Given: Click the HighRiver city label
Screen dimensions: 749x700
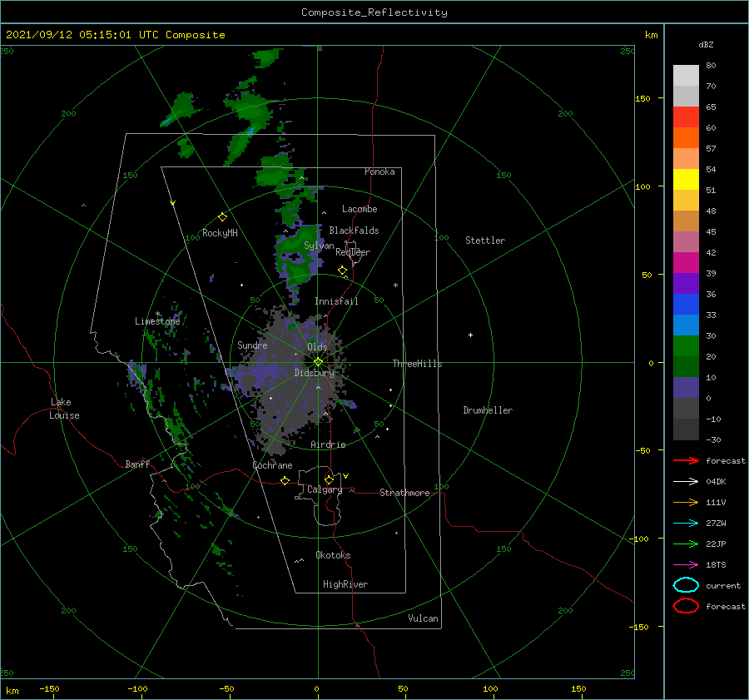Looking at the screenshot, I should [345, 584].
